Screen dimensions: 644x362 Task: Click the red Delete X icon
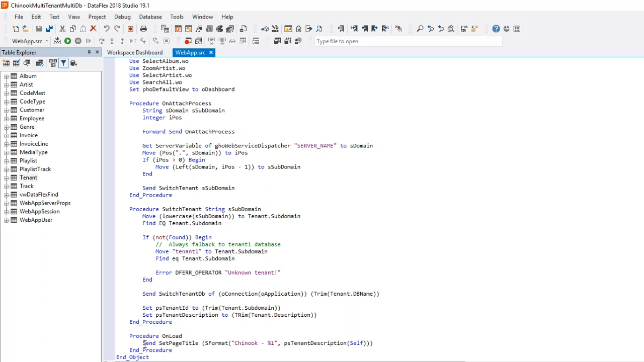pyautogui.click(x=93, y=29)
